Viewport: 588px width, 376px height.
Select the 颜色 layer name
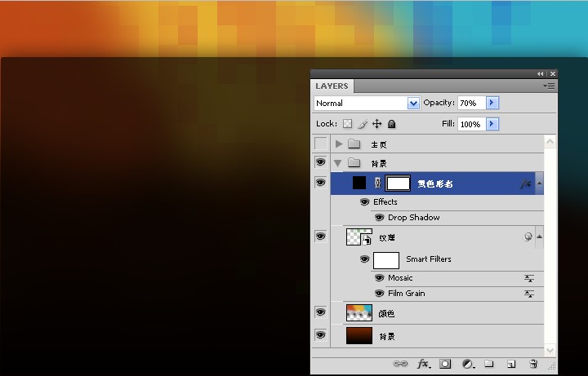(x=386, y=313)
